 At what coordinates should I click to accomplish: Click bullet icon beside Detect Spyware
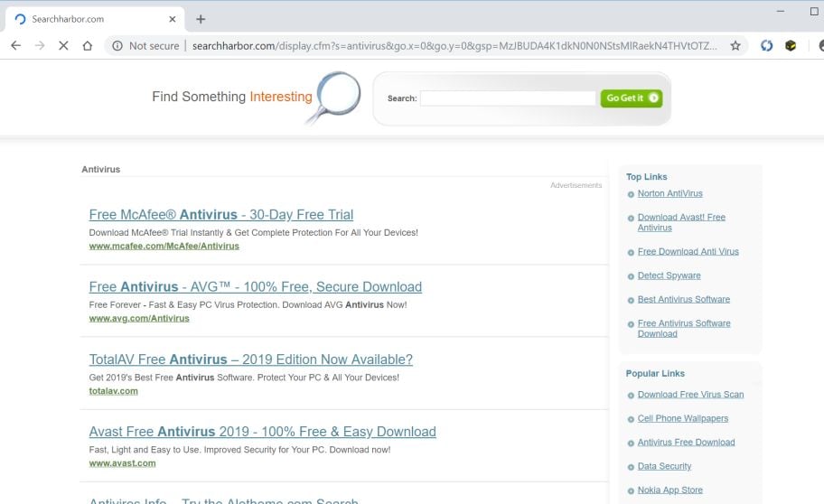tap(631, 276)
